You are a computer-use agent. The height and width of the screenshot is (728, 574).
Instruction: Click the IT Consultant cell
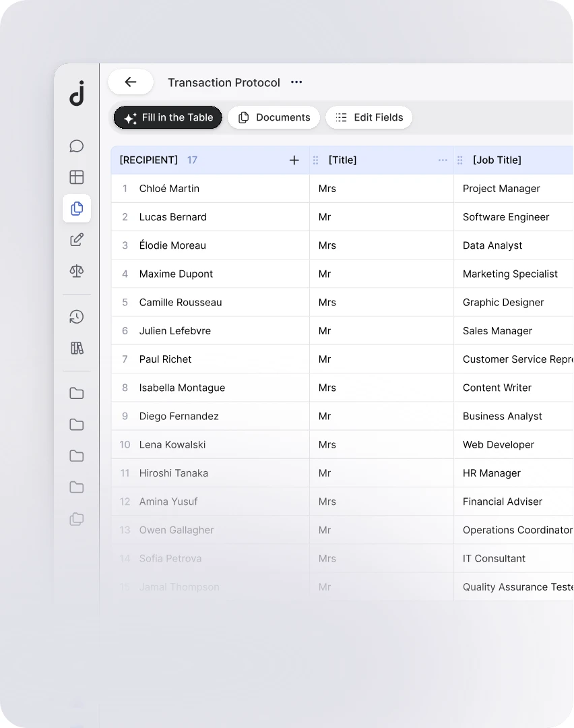point(513,559)
